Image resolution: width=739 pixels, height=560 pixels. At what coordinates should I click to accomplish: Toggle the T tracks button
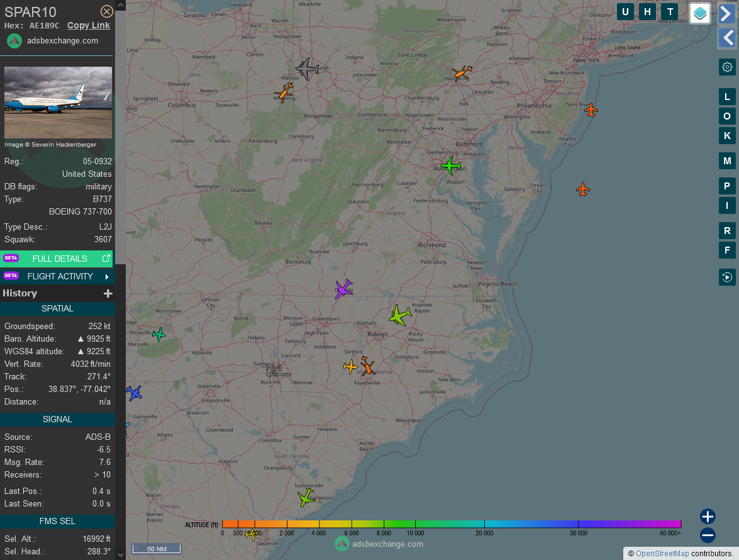[670, 12]
